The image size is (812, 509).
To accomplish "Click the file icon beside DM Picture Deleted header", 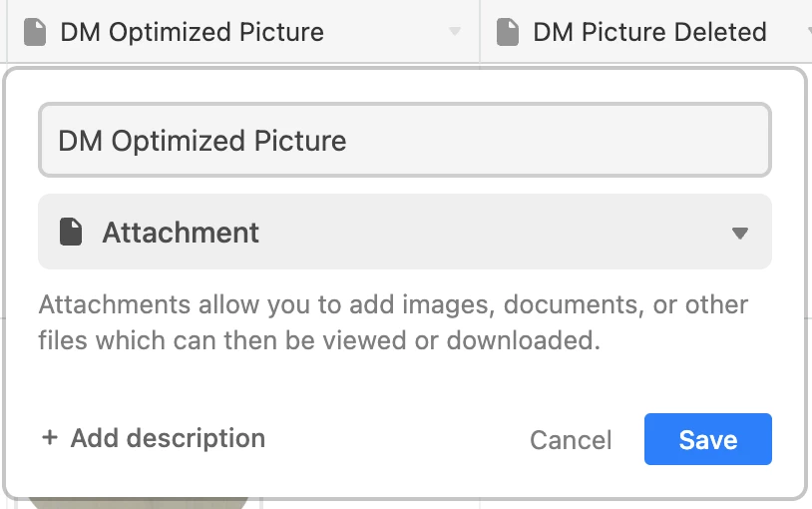I will [508, 32].
